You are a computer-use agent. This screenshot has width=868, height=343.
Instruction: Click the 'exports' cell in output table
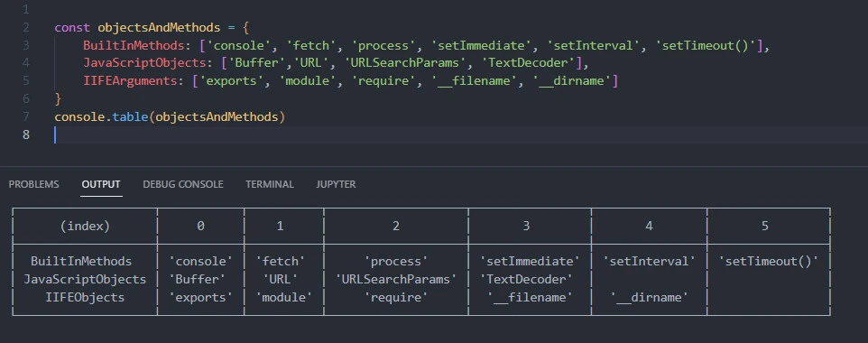coord(201,297)
